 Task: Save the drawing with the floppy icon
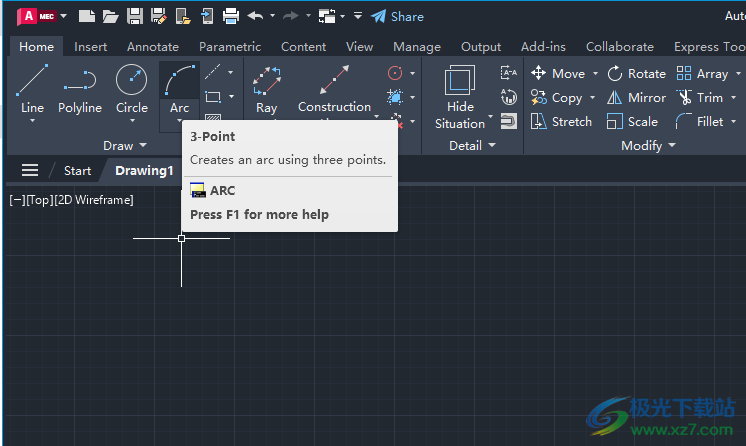coord(135,17)
